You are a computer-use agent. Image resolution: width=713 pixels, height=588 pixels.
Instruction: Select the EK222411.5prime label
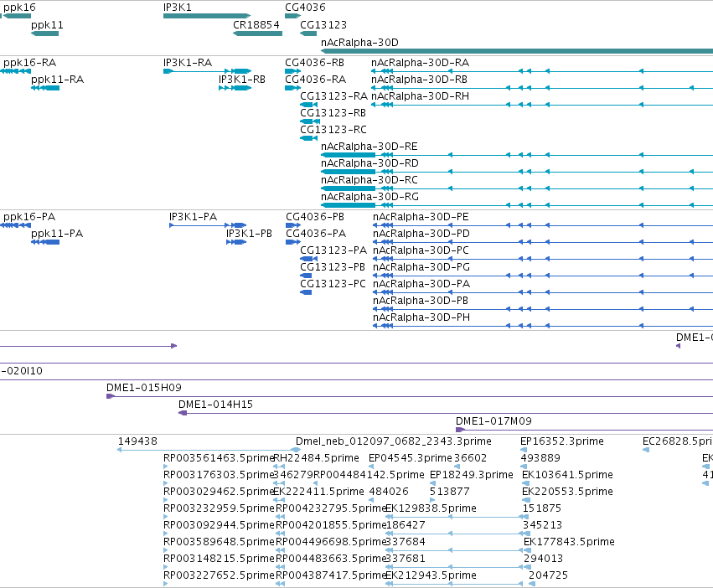pos(318,492)
